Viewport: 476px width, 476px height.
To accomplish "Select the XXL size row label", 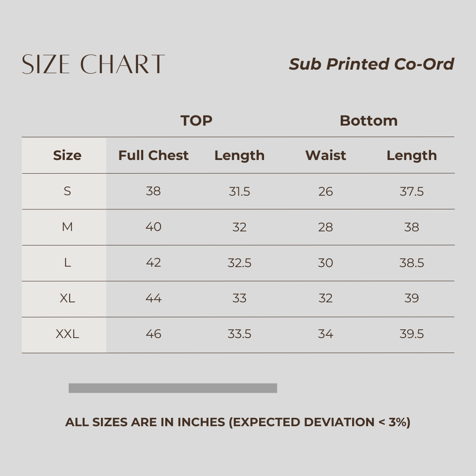I will 67,334.
